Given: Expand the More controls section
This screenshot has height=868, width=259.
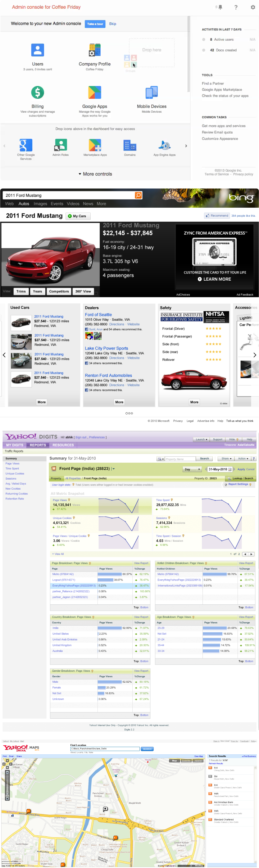Looking at the screenshot, I should pos(95,174).
